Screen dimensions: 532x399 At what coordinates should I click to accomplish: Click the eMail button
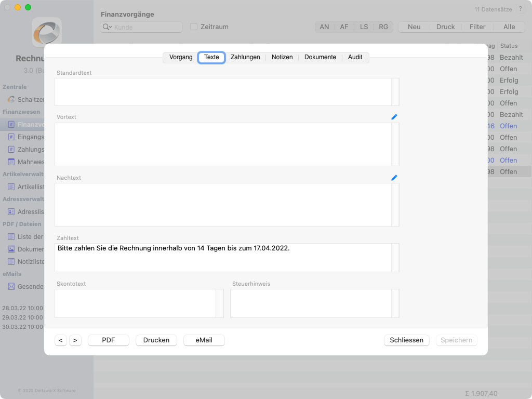[x=204, y=340]
